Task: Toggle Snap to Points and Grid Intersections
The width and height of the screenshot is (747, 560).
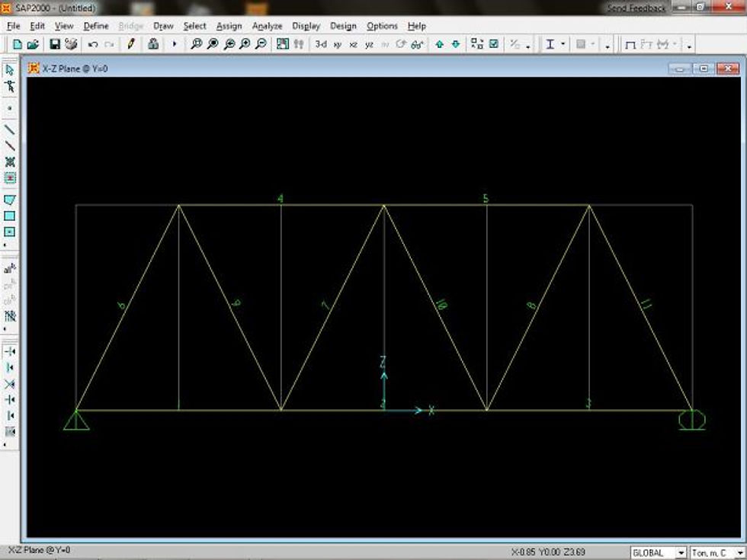Action: coord(9,351)
